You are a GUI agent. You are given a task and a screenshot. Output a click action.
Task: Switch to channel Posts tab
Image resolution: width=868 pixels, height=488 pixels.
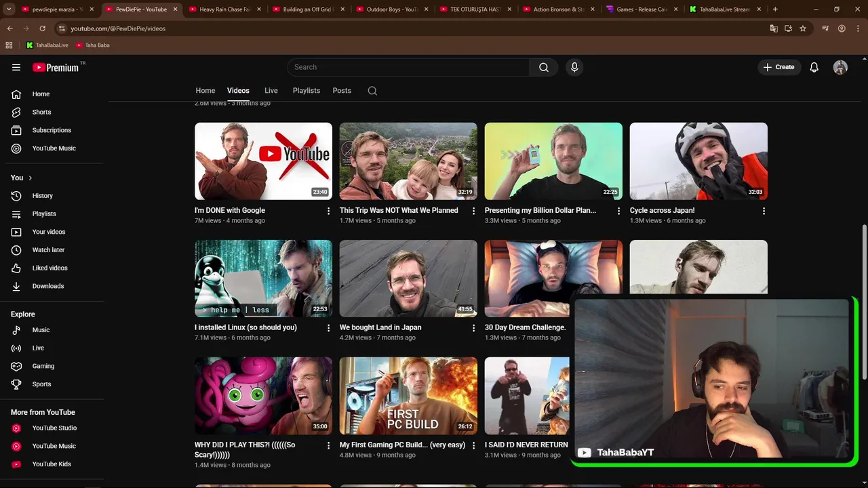click(x=342, y=91)
